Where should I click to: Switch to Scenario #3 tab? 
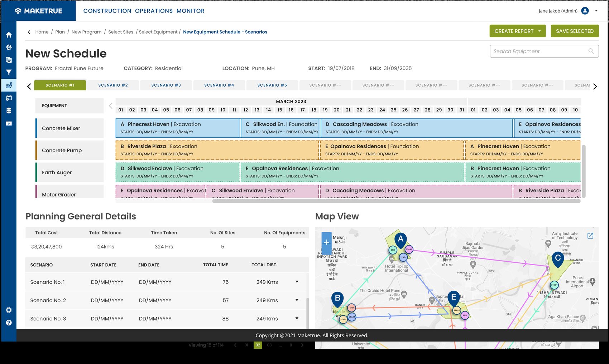[166, 85]
